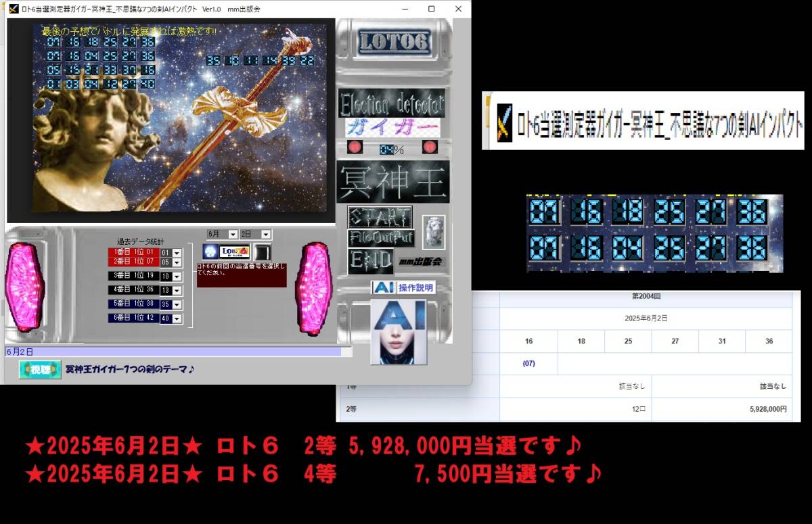This screenshot has height=524, width=812.
Task: Click the large AI face image
Action: coord(399,331)
